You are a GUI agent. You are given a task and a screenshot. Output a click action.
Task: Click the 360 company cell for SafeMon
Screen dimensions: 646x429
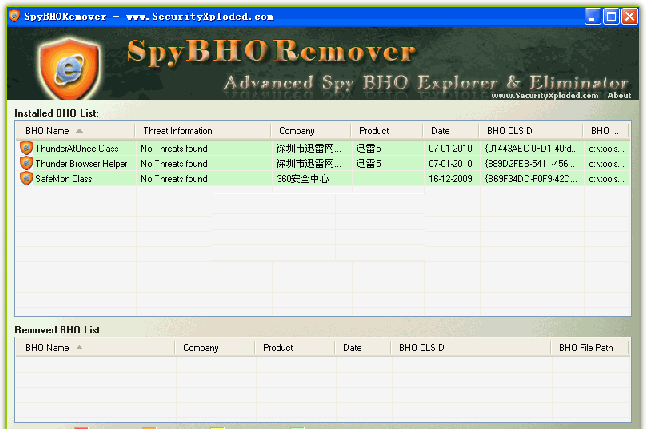pyautogui.click(x=303, y=179)
